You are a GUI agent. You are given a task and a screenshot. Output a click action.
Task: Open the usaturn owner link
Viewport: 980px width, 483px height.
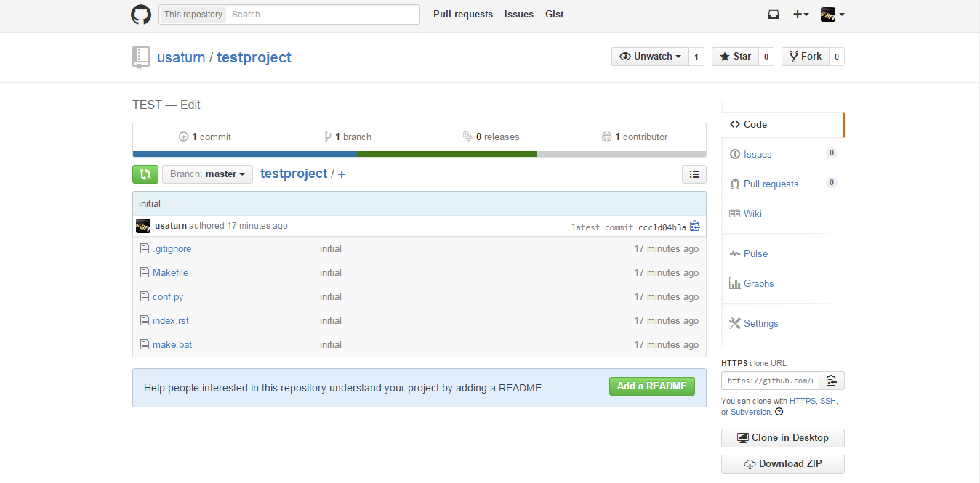[181, 57]
